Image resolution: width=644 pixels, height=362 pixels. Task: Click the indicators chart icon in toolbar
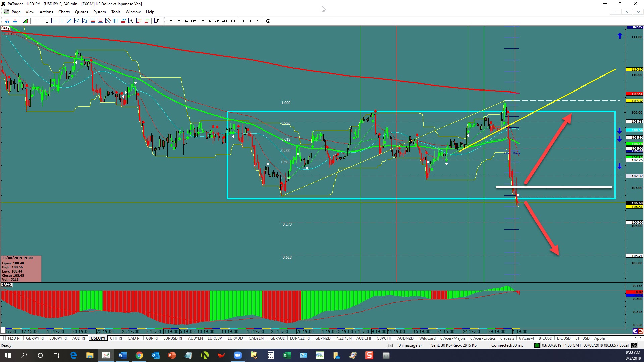(x=25, y=21)
